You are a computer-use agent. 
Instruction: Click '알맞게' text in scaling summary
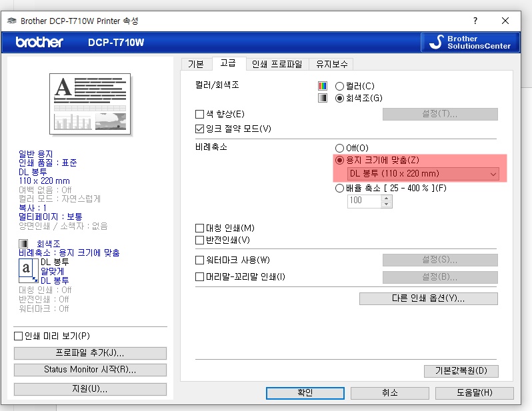pyautogui.click(x=52, y=271)
